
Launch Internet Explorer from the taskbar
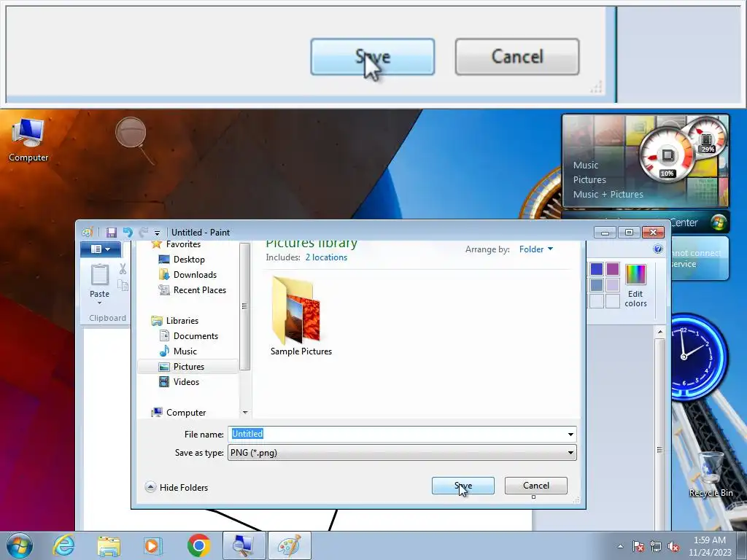tap(64, 545)
